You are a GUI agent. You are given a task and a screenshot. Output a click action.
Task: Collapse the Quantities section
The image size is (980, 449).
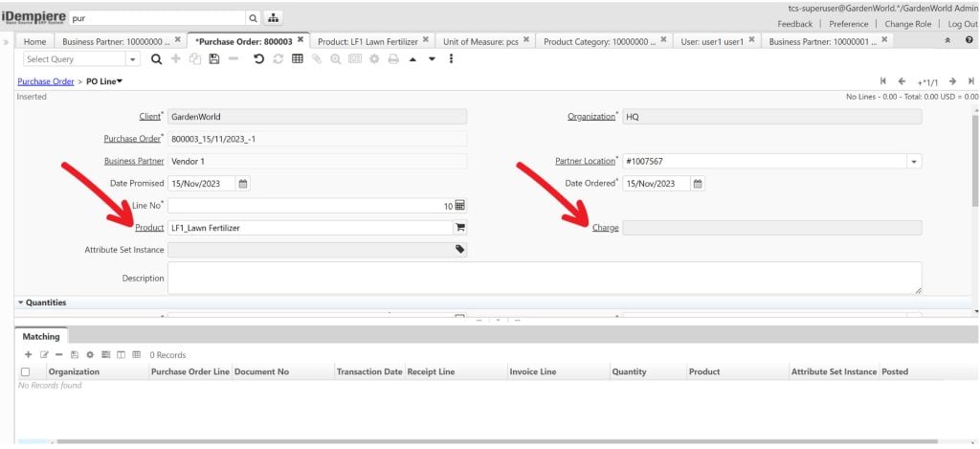tap(22, 303)
